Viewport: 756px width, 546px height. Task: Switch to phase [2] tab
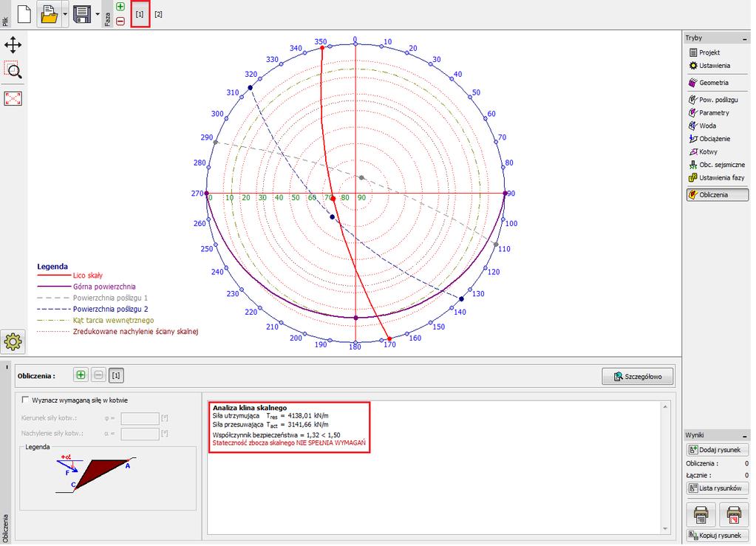click(158, 14)
